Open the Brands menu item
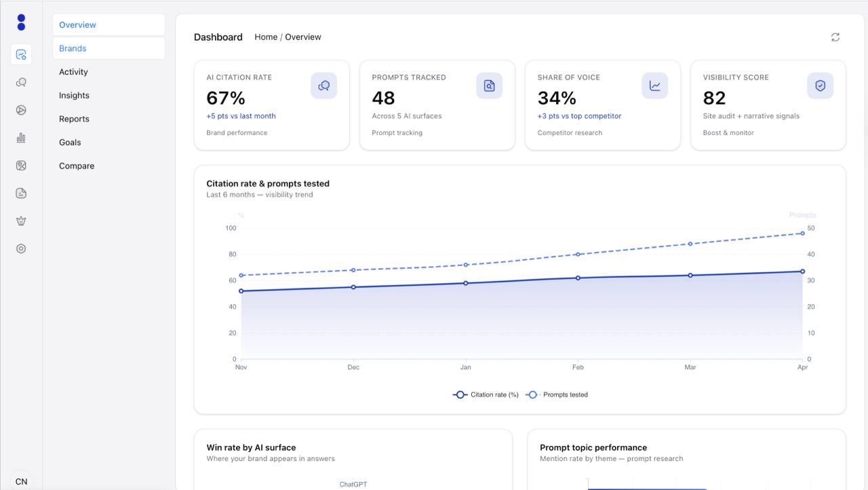The image size is (868, 490). coord(108,48)
